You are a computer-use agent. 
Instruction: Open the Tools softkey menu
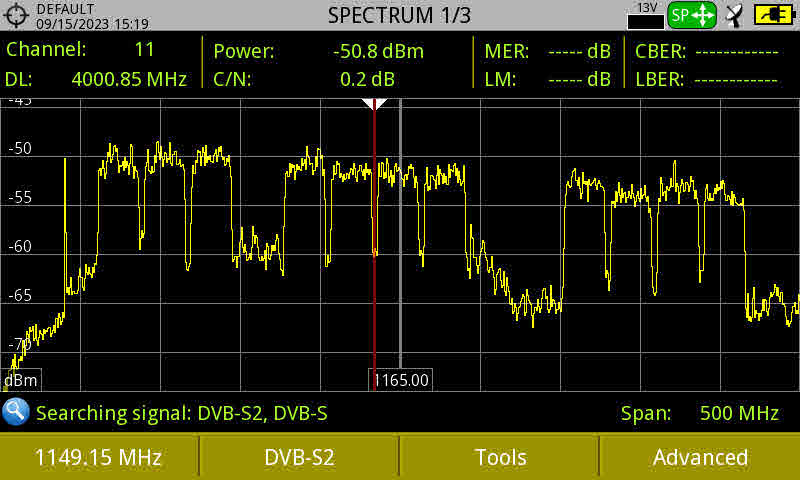click(500, 457)
